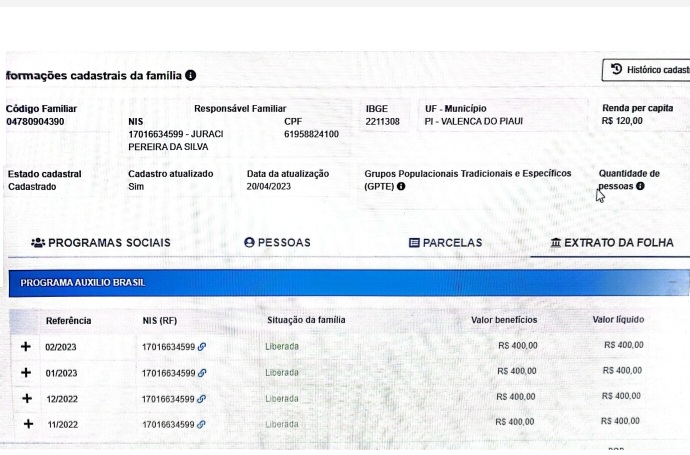The width and height of the screenshot is (690, 455).
Task: Open link icon for NIS in 02/2023 row
Action: click(x=202, y=347)
